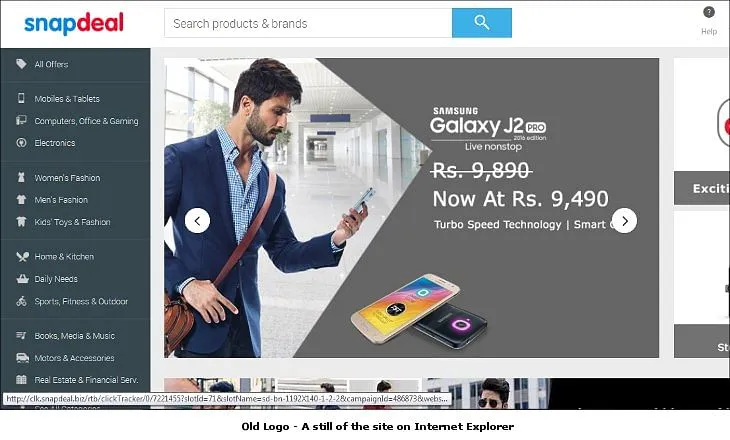This screenshot has height=440, width=730.
Task: Go to previous banner slide arrow
Action: (197, 221)
